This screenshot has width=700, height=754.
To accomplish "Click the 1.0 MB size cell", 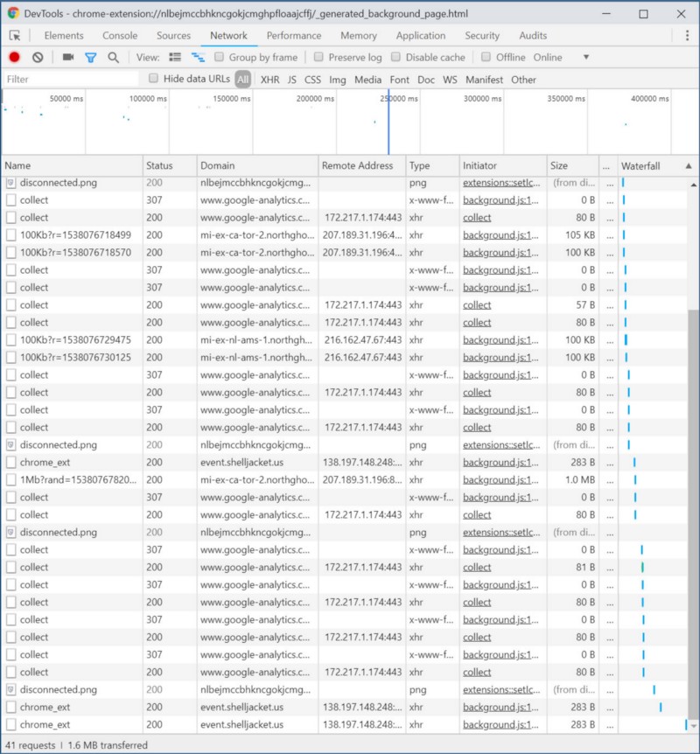I will point(572,480).
